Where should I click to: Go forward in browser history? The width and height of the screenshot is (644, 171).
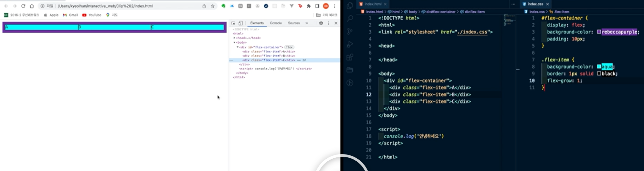click(x=15, y=6)
